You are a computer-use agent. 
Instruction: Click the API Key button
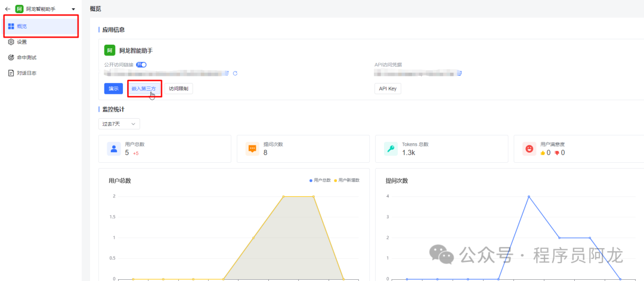[x=388, y=88]
